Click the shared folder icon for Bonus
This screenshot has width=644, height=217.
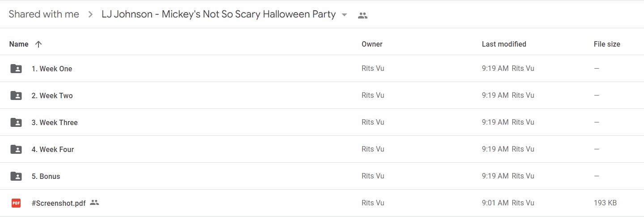16,176
